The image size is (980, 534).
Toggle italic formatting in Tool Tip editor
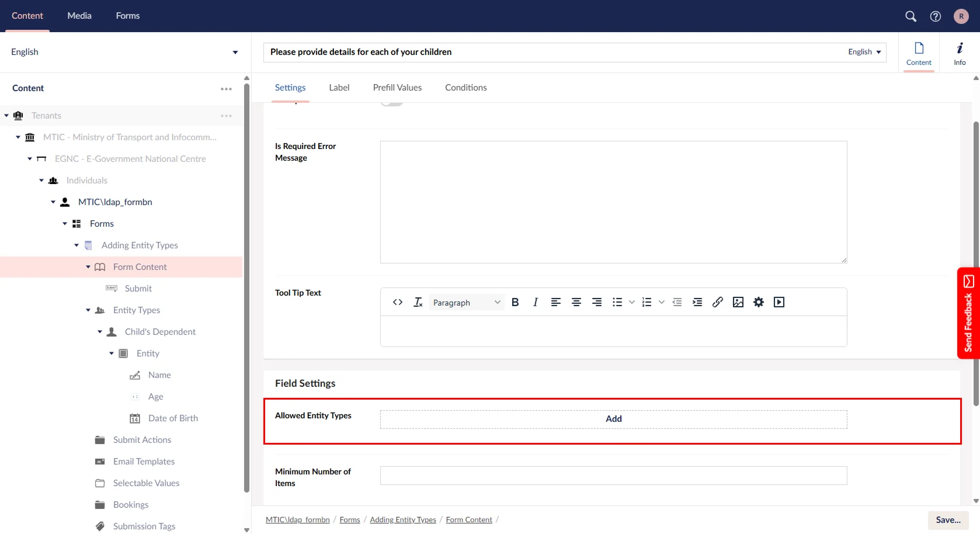pyautogui.click(x=535, y=302)
